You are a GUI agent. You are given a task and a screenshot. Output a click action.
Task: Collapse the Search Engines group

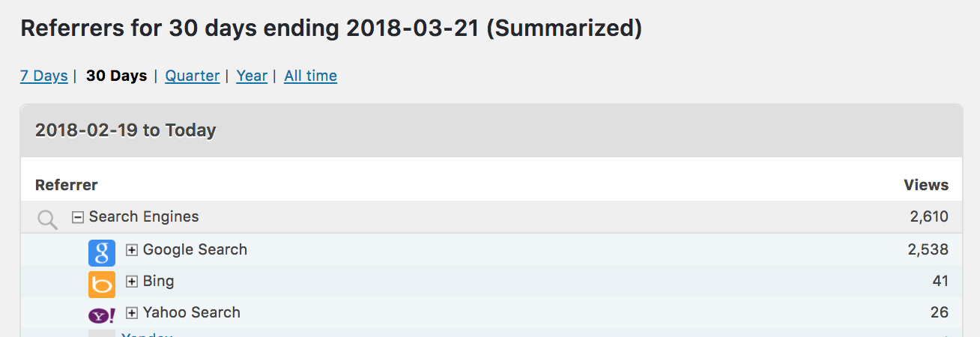[x=77, y=217]
